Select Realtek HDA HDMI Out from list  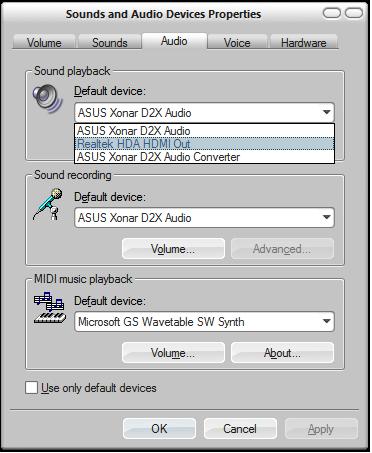204,144
